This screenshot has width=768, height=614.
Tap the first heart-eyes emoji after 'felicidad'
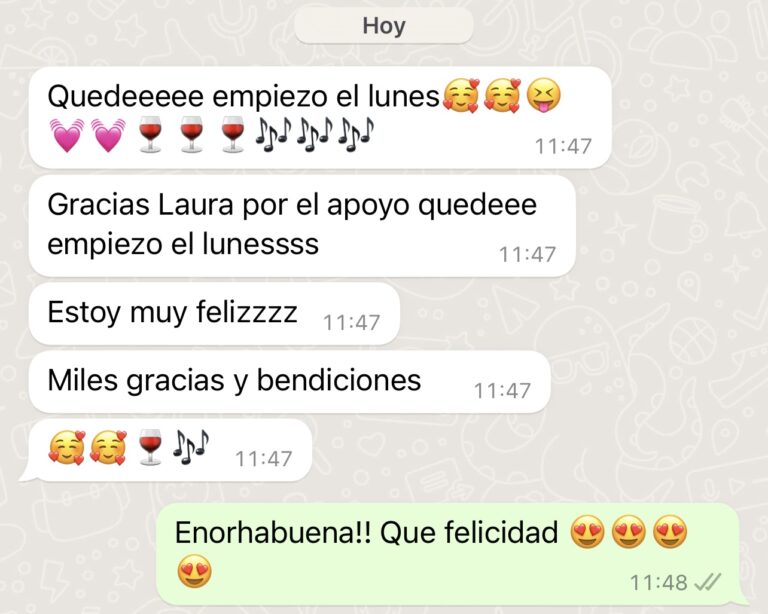[x=587, y=532]
